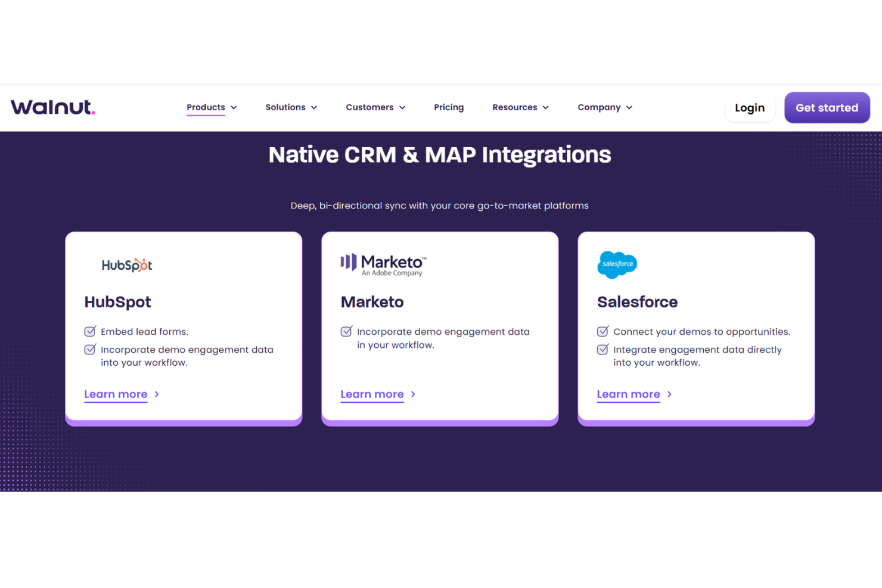Open the Solutions dropdown menu
This screenshot has width=882, height=588.
291,107
